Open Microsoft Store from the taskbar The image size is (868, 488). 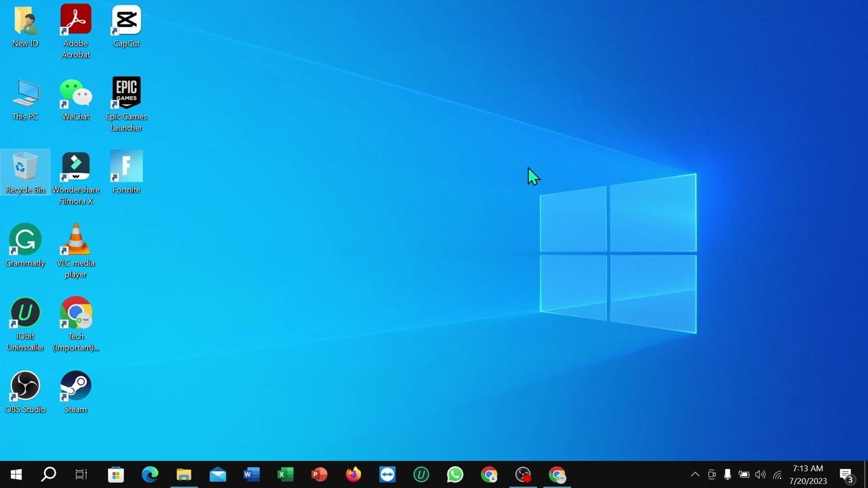tap(116, 474)
